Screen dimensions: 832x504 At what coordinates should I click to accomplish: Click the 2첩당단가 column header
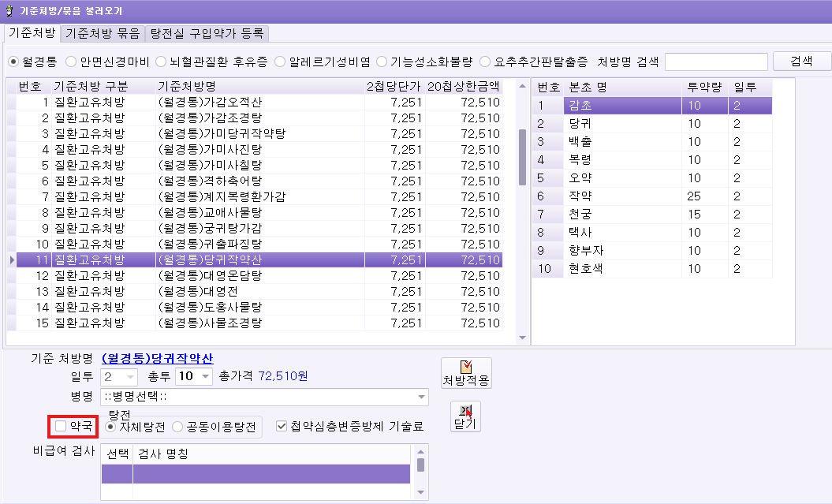[x=394, y=87]
